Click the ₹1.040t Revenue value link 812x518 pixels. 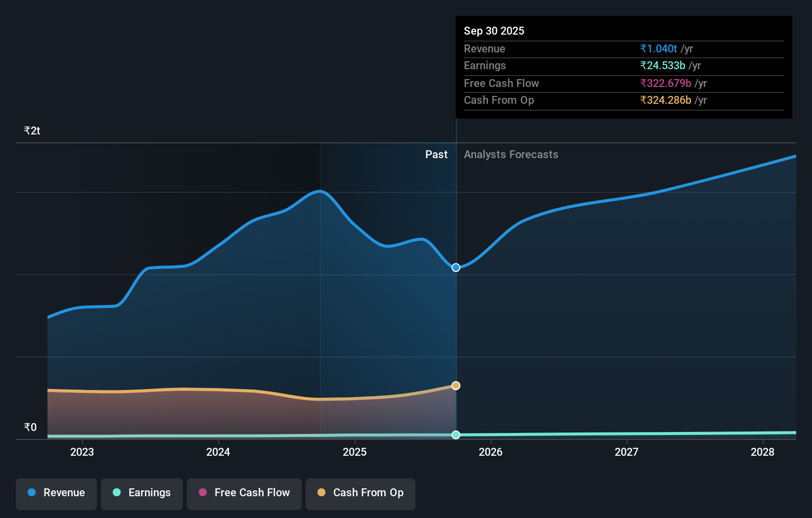pos(658,49)
